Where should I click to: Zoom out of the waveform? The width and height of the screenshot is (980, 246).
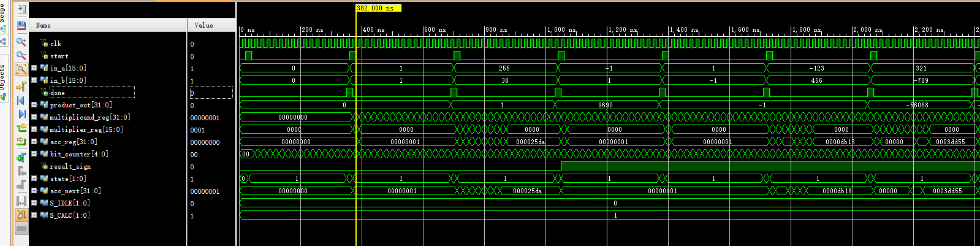pyautogui.click(x=21, y=55)
